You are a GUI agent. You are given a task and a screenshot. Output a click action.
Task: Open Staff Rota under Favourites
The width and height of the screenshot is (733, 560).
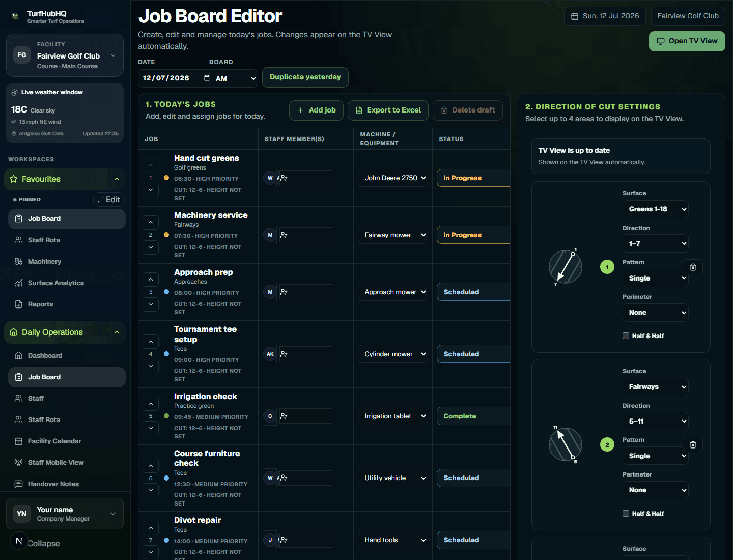click(x=67, y=240)
